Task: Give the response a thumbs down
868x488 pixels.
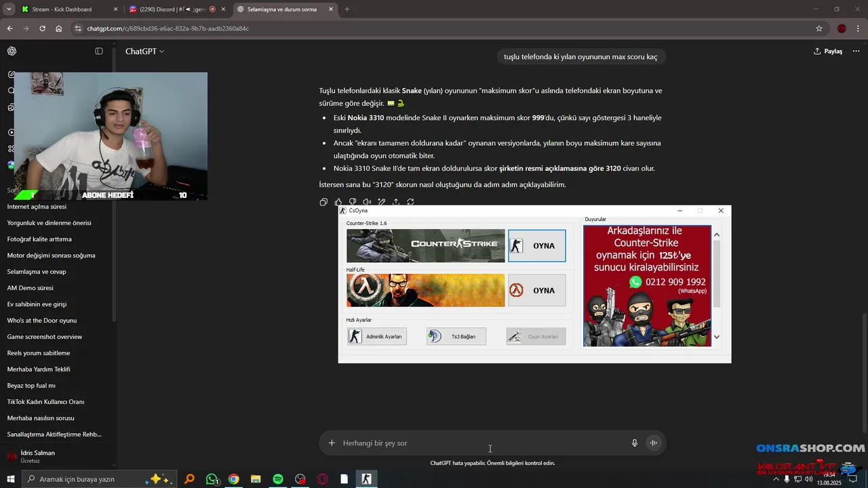Action: [353, 202]
